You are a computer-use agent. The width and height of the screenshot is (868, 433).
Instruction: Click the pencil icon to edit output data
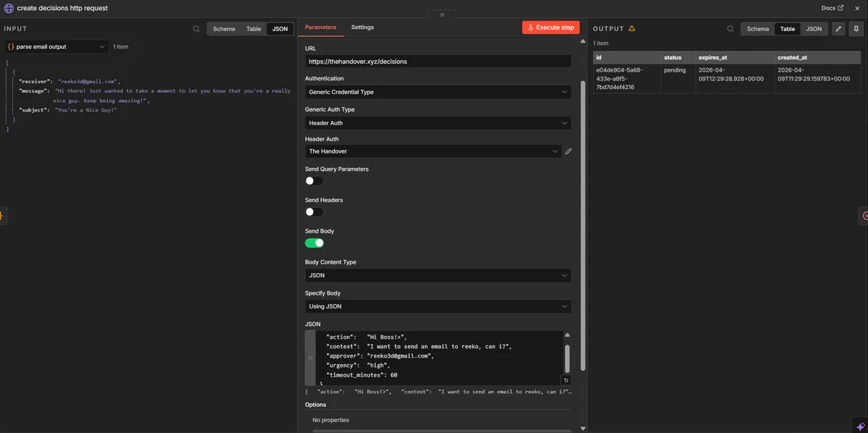point(838,28)
